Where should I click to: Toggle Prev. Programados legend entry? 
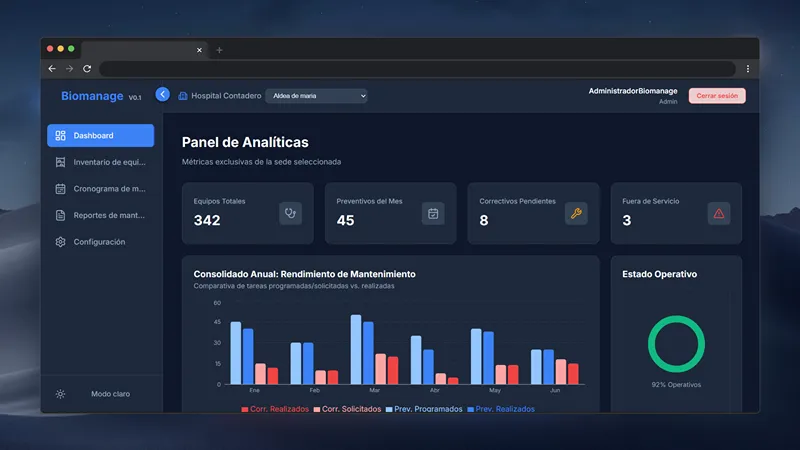pyautogui.click(x=424, y=409)
